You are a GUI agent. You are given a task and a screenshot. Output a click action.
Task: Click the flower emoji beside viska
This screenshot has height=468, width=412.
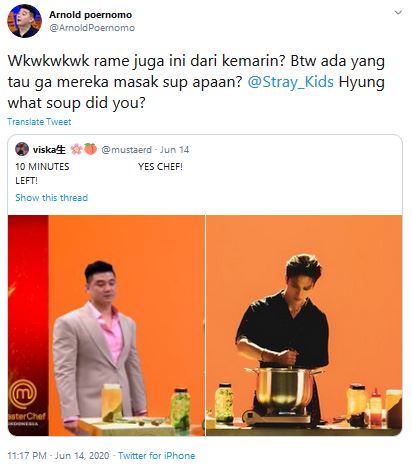click(76, 149)
